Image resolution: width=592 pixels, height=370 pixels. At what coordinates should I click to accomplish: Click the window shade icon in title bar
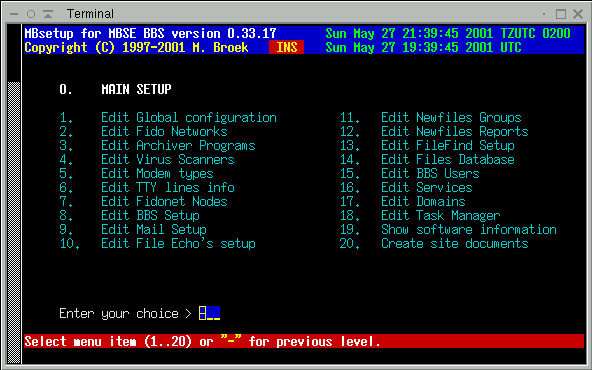click(48, 14)
